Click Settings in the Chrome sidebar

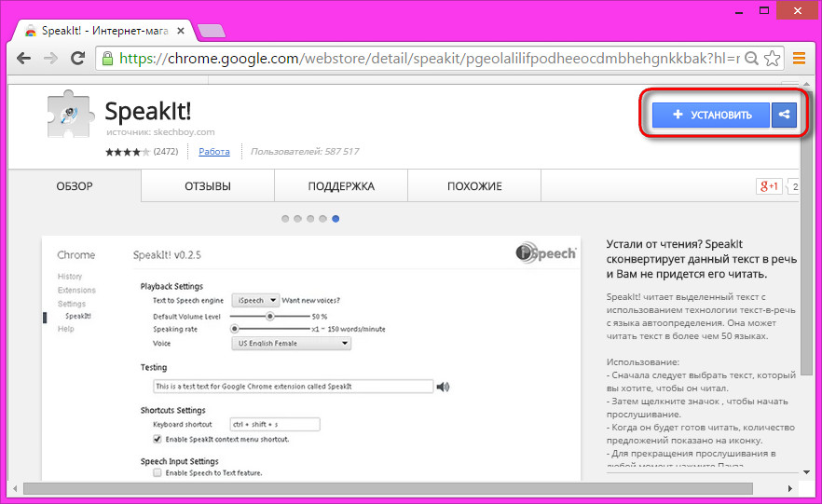tap(71, 304)
